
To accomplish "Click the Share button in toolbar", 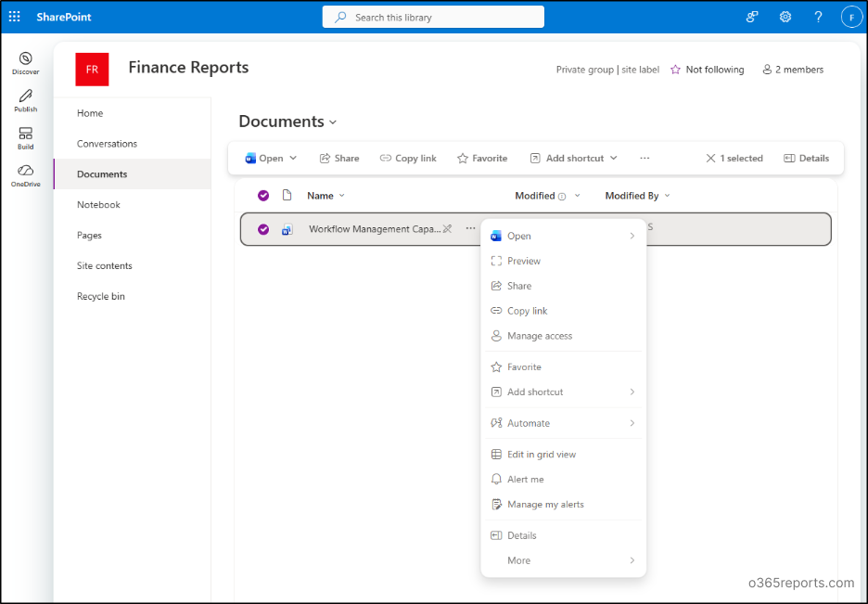I will click(x=339, y=159).
